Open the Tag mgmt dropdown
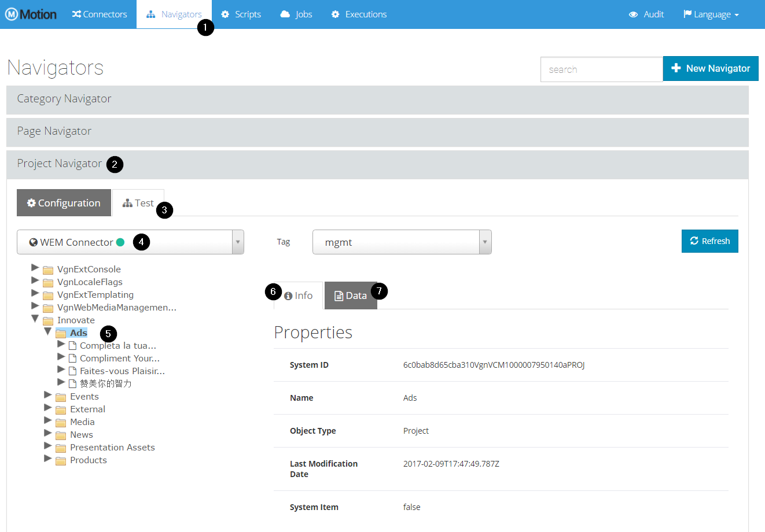This screenshot has height=532, width=765. [402, 242]
